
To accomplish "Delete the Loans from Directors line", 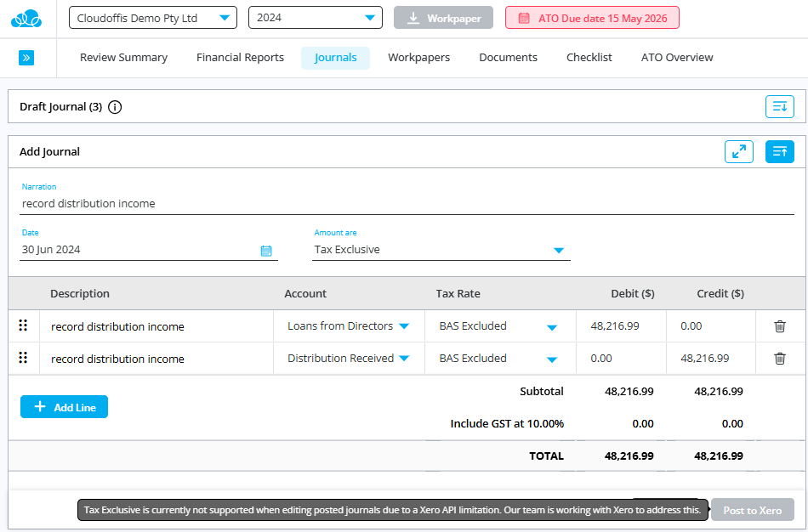I will [779, 326].
